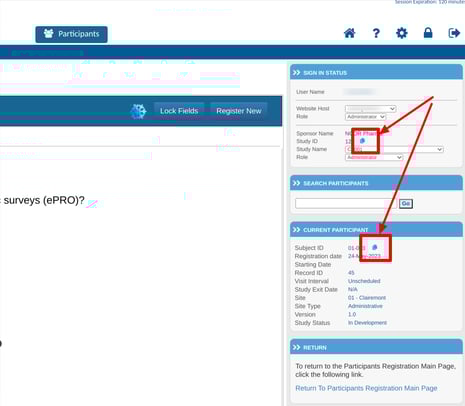Expand the Role dropdown under Website Host

click(x=365, y=117)
